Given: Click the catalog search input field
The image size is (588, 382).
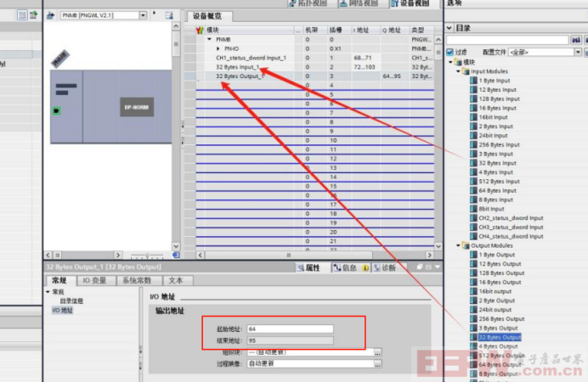Looking at the screenshot, I should (x=507, y=40).
